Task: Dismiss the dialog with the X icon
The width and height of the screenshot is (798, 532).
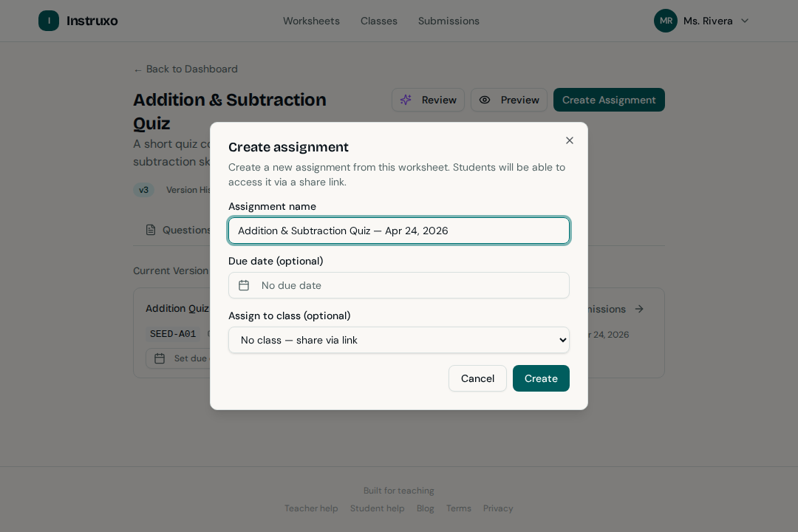Action: coord(570,140)
